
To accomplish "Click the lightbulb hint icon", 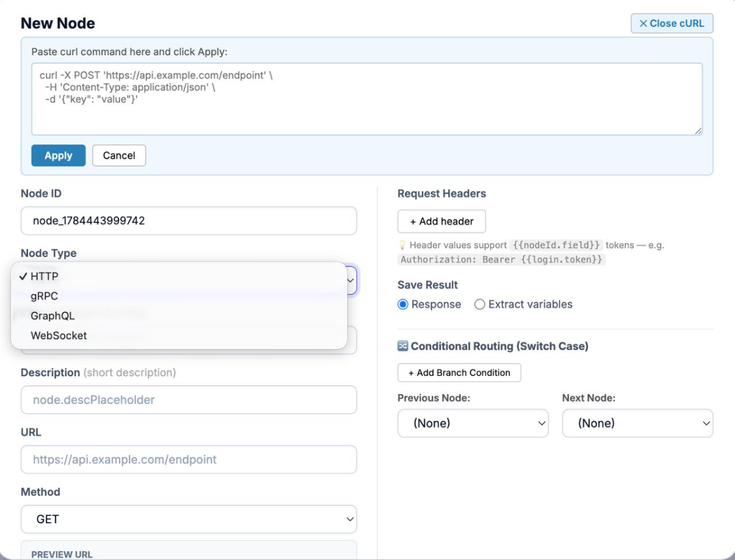I will (402, 245).
